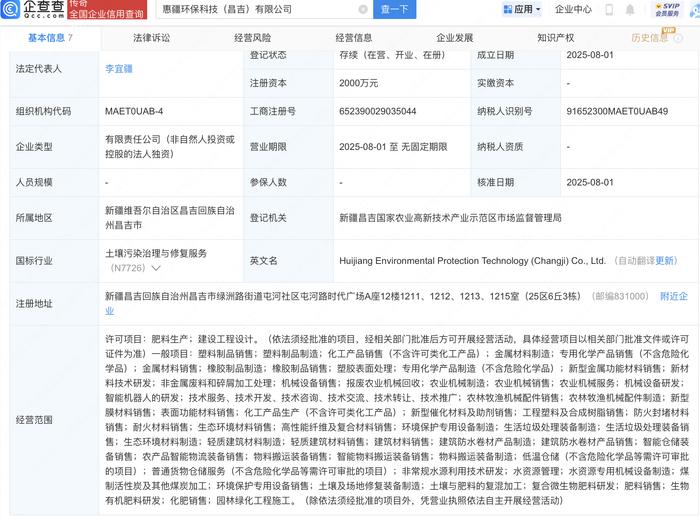Select business term 2025-08-01 至 无固定期限
The width and height of the screenshot is (700, 517).
[393, 147]
